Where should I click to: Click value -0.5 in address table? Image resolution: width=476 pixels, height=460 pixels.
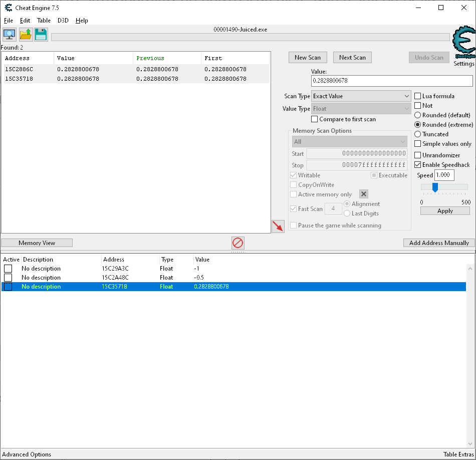click(x=199, y=278)
